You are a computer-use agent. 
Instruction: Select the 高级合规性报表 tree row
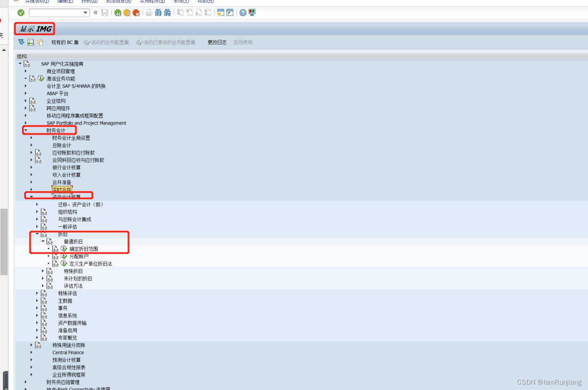tap(69, 367)
